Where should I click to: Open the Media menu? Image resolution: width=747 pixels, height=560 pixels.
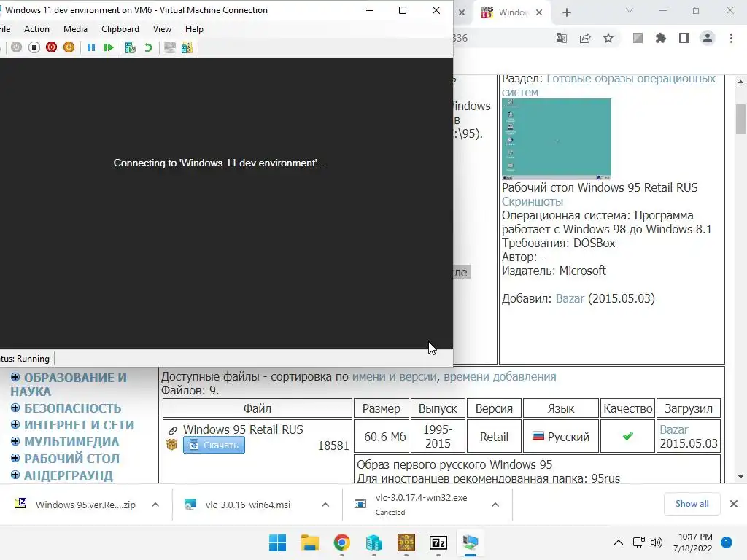pyautogui.click(x=75, y=29)
